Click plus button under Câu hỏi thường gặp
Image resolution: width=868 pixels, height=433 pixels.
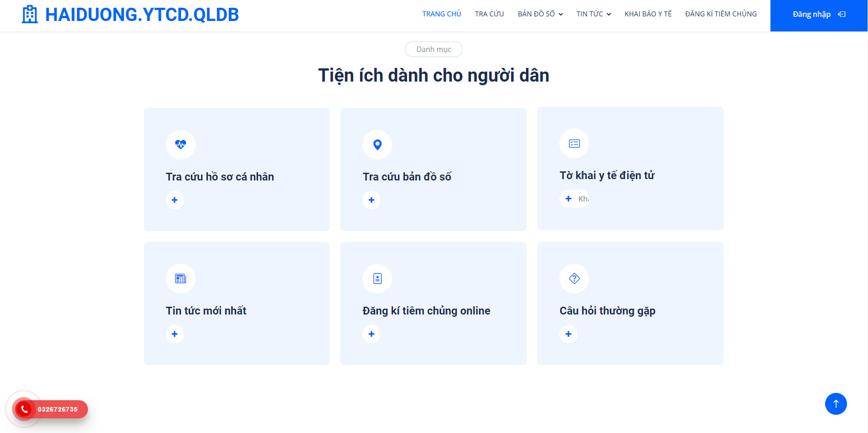click(568, 334)
